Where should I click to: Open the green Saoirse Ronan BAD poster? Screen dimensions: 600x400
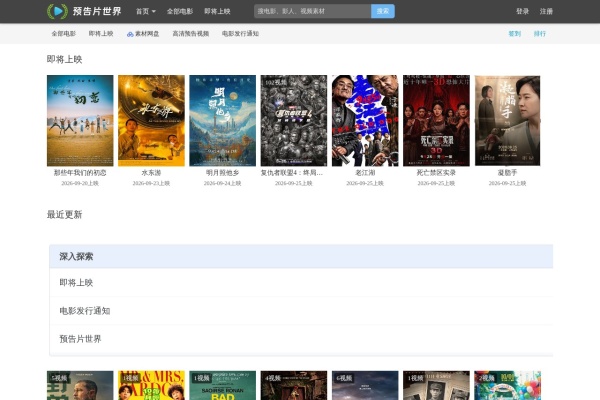click(x=222, y=385)
